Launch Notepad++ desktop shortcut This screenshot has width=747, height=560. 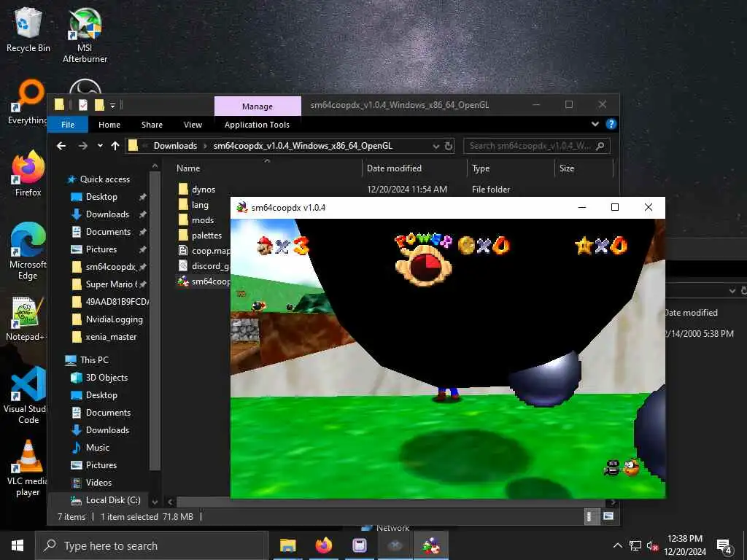(x=26, y=319)
